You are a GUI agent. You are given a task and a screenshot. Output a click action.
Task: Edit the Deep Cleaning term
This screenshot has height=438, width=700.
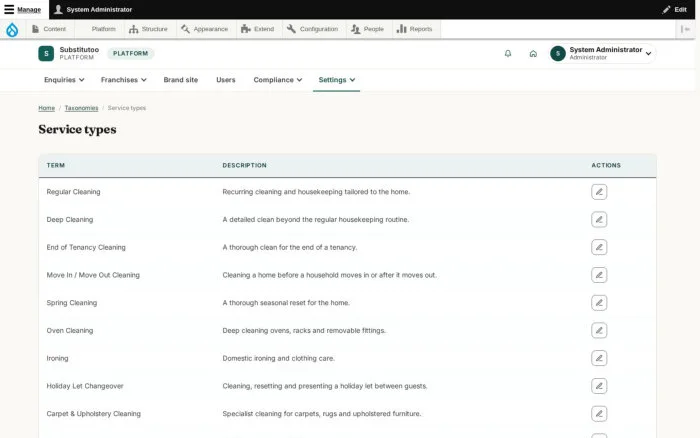coord(599,220)
